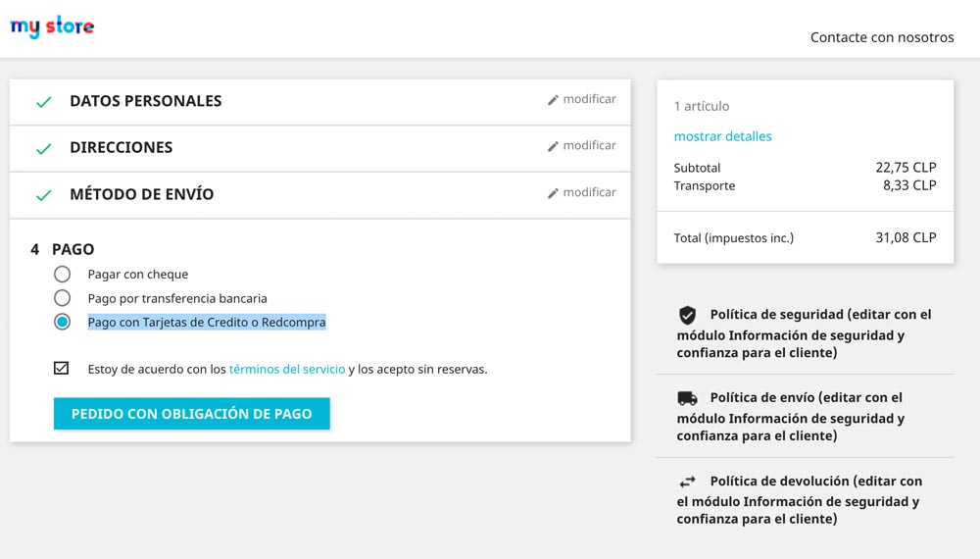Open the Pago step heading
The image size is (980, 559).
[x=73, y=249]
